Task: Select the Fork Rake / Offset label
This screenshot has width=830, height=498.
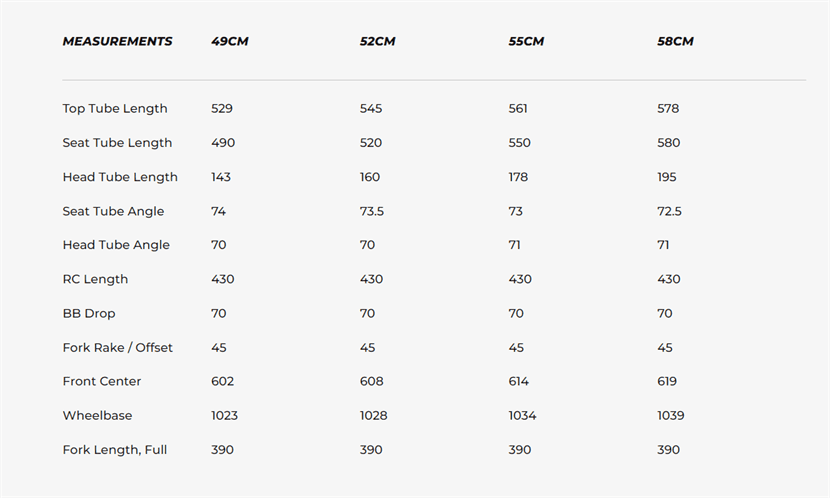Action: coord(117,347)
